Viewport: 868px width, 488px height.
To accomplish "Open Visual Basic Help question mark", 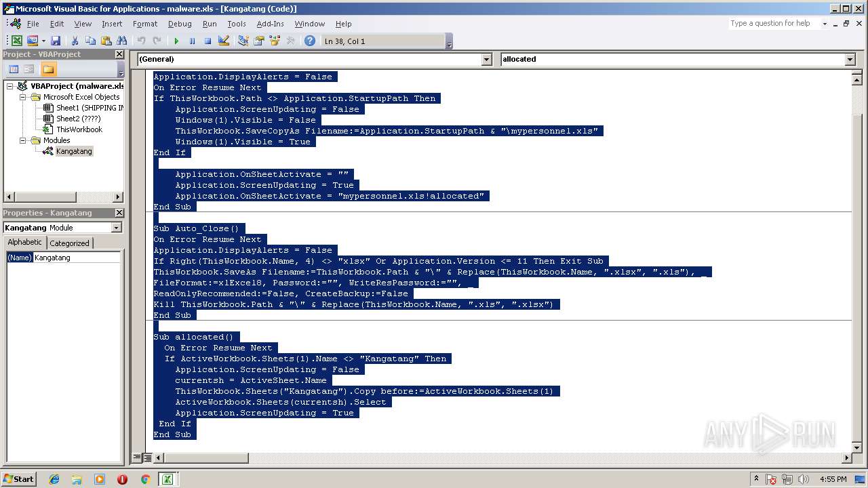I will pos(310,41).
